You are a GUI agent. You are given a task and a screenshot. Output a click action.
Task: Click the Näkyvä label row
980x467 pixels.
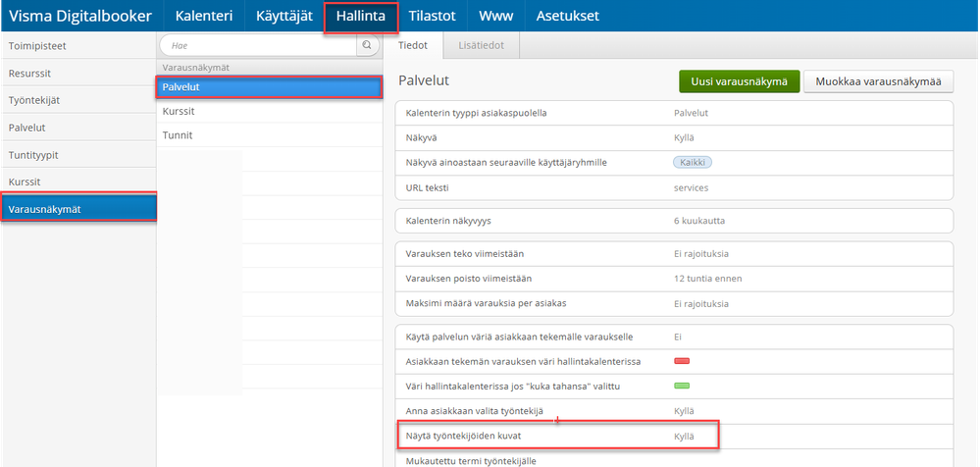point(674,138)
